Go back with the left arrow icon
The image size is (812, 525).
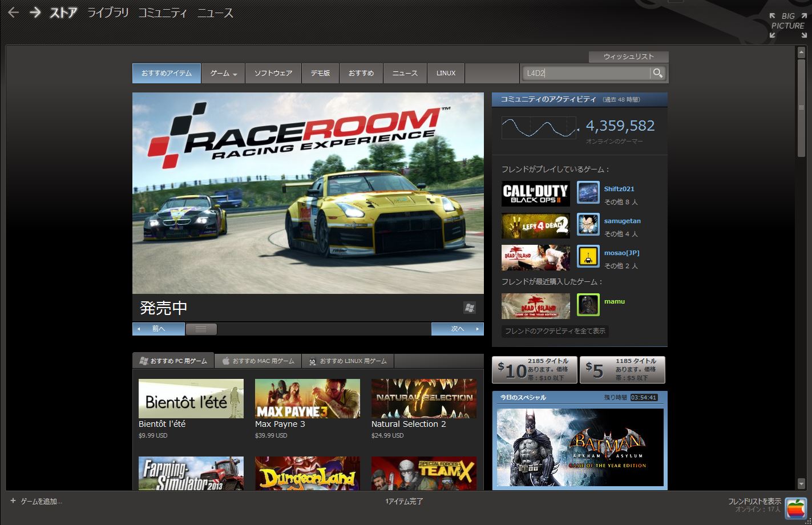point(13,12)
